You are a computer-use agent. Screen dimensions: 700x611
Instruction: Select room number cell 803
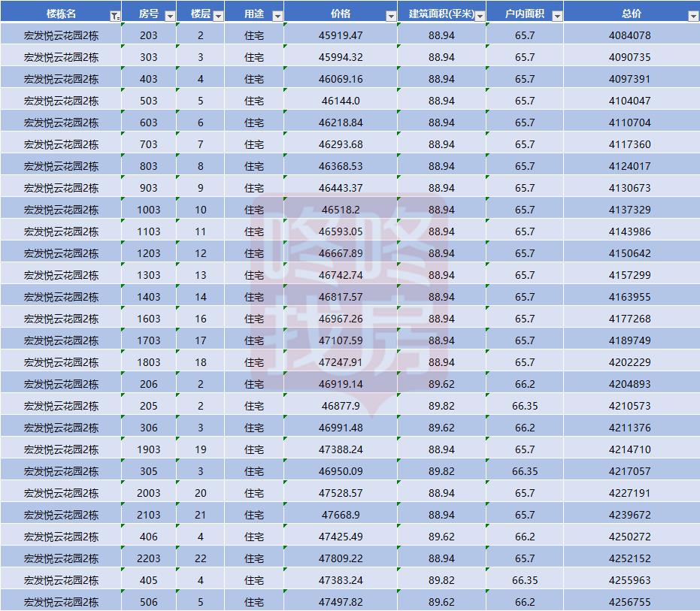(x=149, y=166)
